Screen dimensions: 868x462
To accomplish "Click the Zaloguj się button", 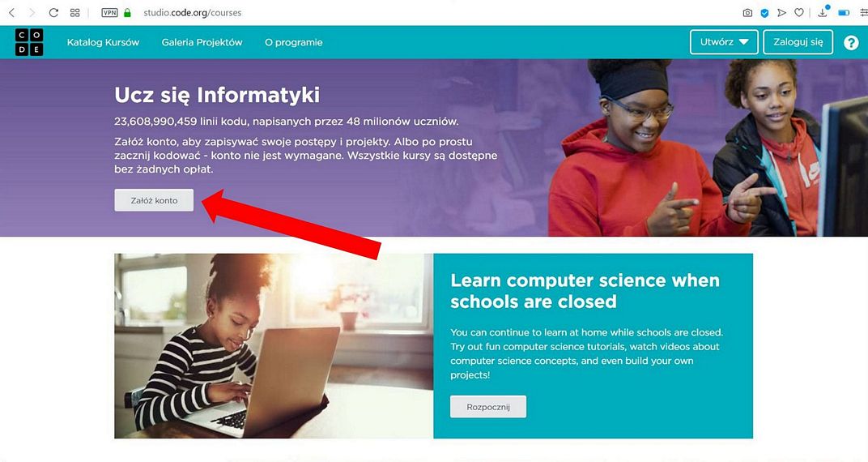I will (x=798, y=42).
